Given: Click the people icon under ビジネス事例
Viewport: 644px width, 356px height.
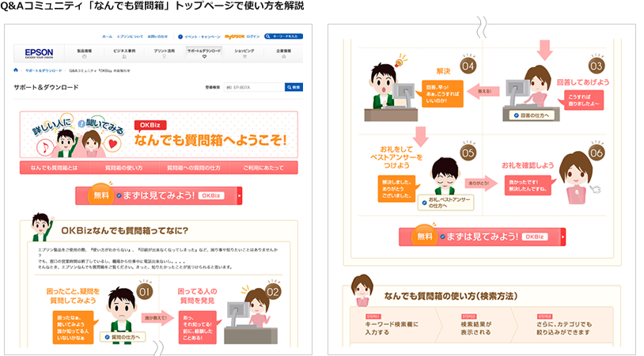Looking at the screenshot, I should [x=124, y=57].
